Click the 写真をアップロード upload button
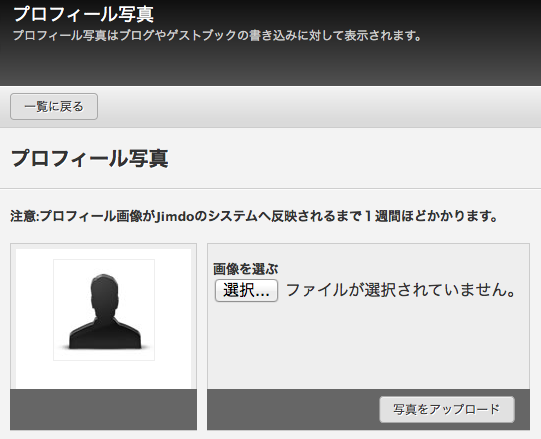Viewport: 541px width, 439px height. 447,409
